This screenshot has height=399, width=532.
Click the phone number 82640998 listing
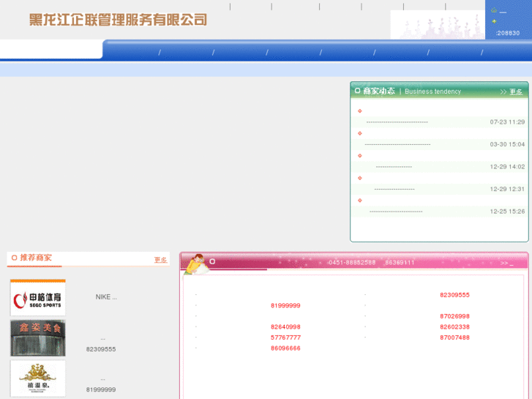[285, 327]
